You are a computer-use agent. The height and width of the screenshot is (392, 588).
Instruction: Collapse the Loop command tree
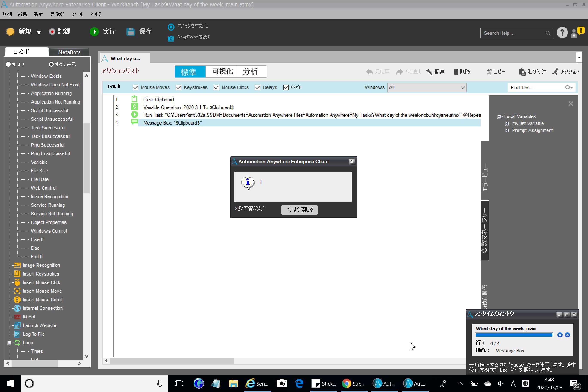(9, 343)
